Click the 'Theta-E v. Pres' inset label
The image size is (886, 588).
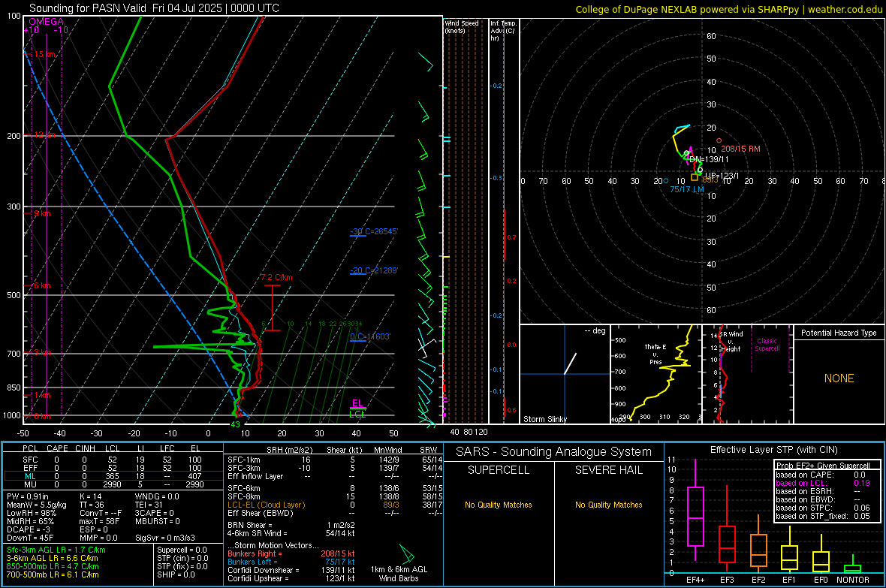(655, 354)
